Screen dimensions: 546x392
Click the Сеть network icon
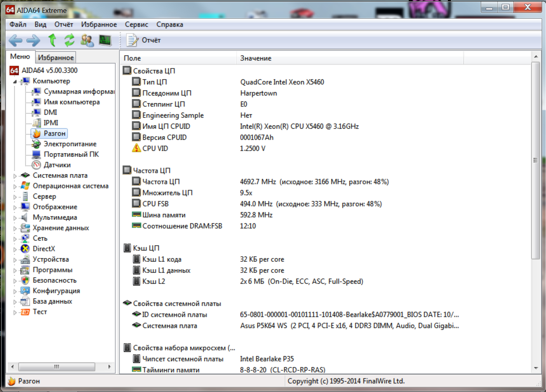click(26, 238)
